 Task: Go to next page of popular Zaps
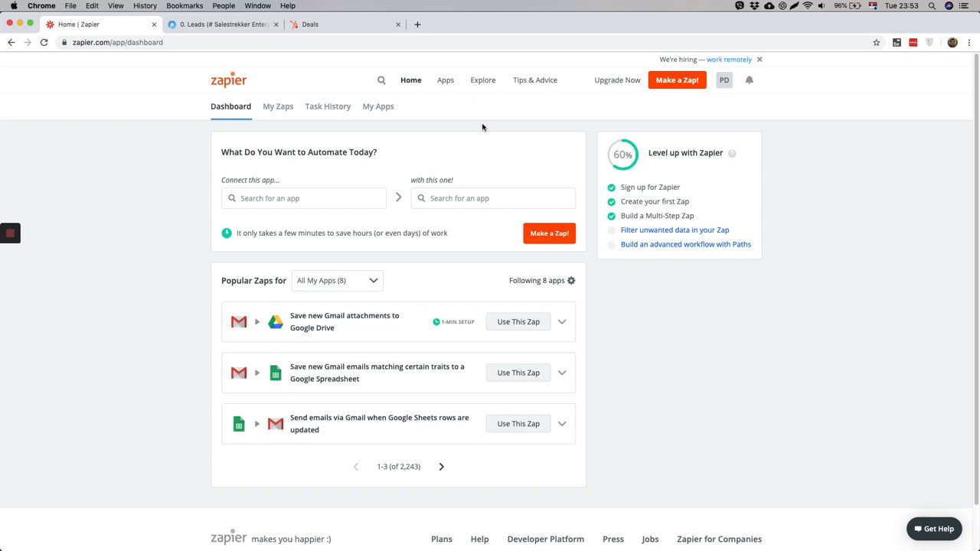(441, 466)
